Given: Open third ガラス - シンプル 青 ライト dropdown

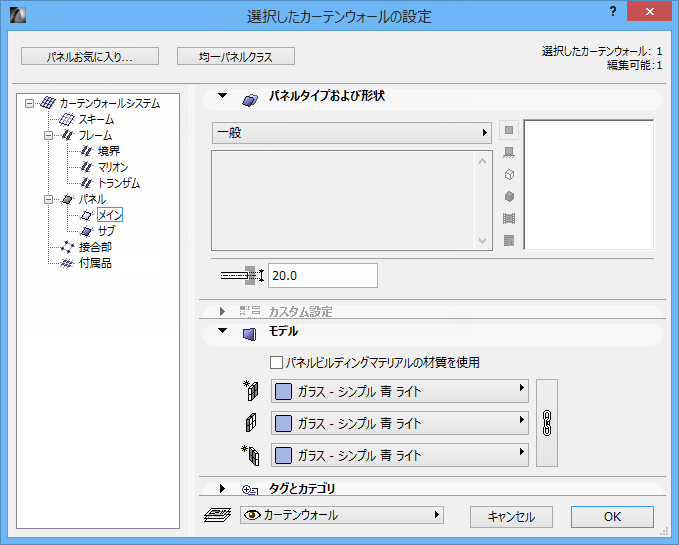Looking at the screenshot, I should tap(400, 455).
